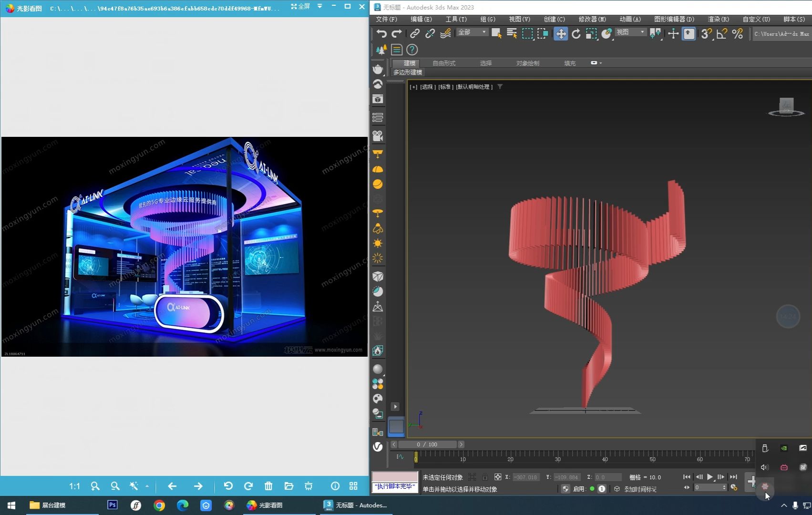The width and height of the screenshot is (812, 515).
Task: Click the rotate-left icon in the image viewer
Action: pos(228,486)
